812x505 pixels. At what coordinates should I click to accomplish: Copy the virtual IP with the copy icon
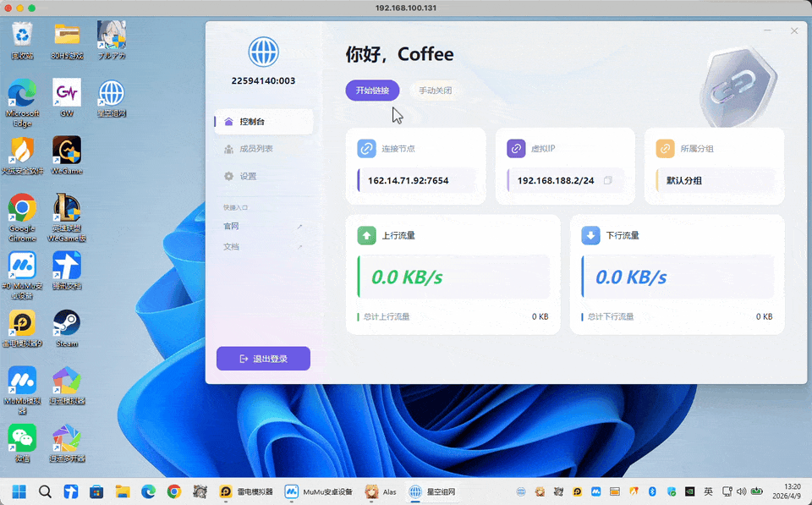tap(608, 180)
